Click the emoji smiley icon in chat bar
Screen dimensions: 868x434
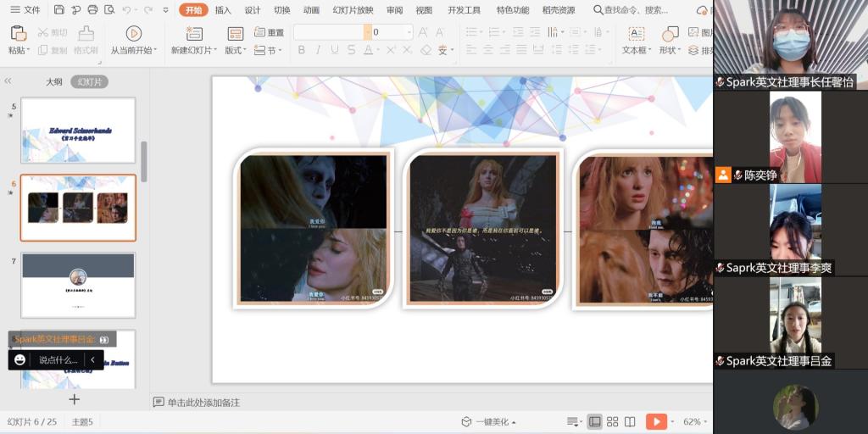[x=19, y=359]
